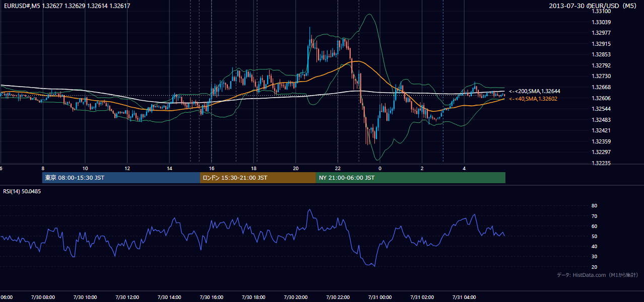The height and width of the screenshot is (302, 644).
Task: Click hour label 14 on price chart time axis
Action: [x=169, y=168]
